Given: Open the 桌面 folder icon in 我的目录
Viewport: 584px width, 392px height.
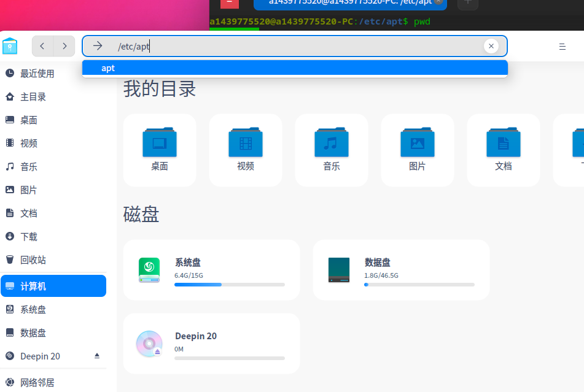Looking at the screenshot, I should coord(160,142).
